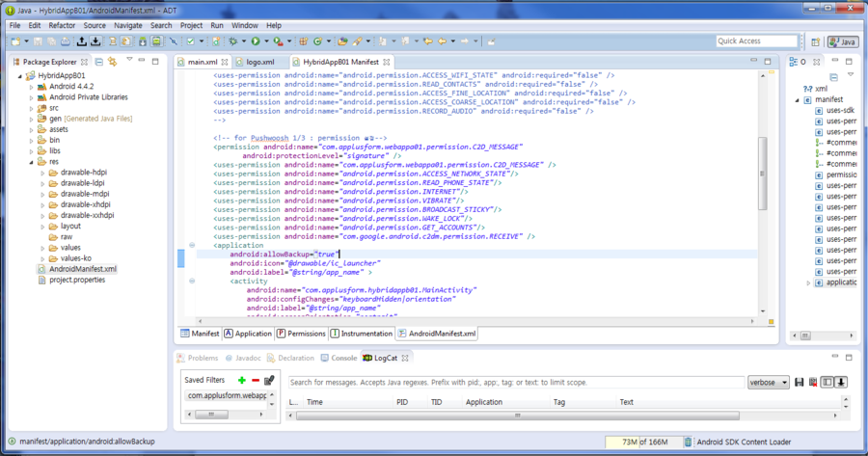Collapse the HybridAppB01 project node

(20, 76)
